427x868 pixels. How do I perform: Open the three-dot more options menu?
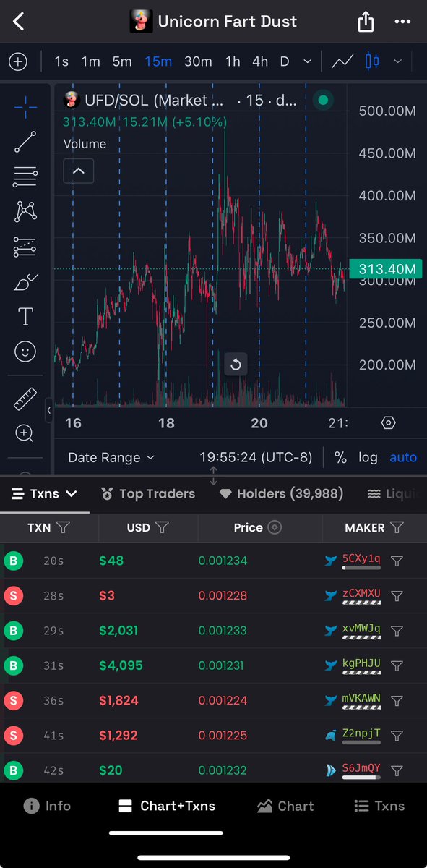point(402,22)
